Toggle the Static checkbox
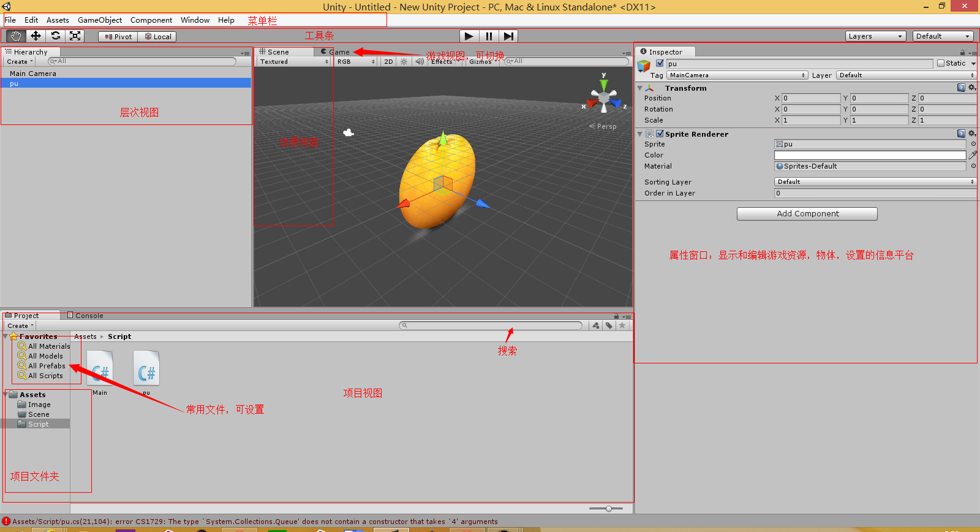The width and height of the screenshot is (980, 532). point(941,63)
